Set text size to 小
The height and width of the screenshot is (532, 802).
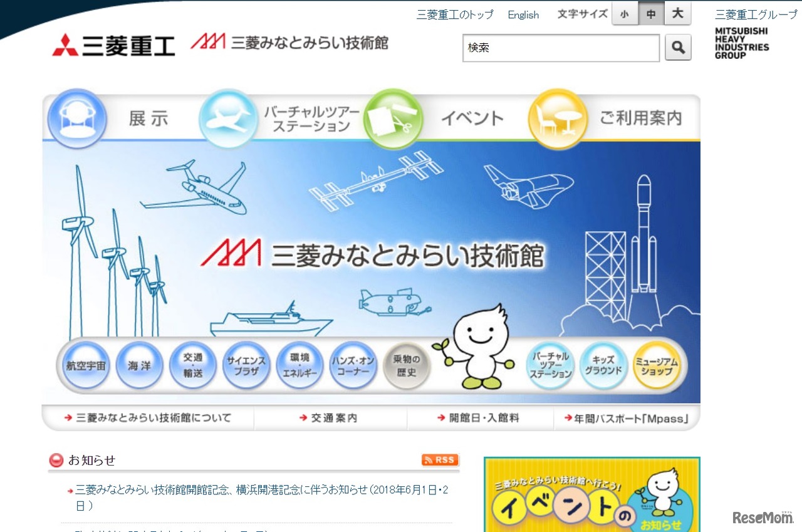(x=625, y=14)
